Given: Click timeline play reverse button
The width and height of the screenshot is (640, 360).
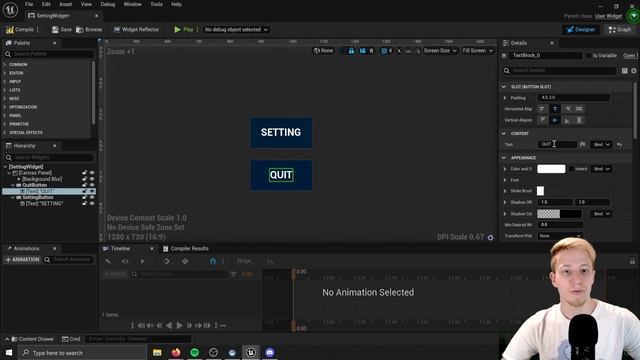Looking at the screenshot, I should (x=169, y=325).
